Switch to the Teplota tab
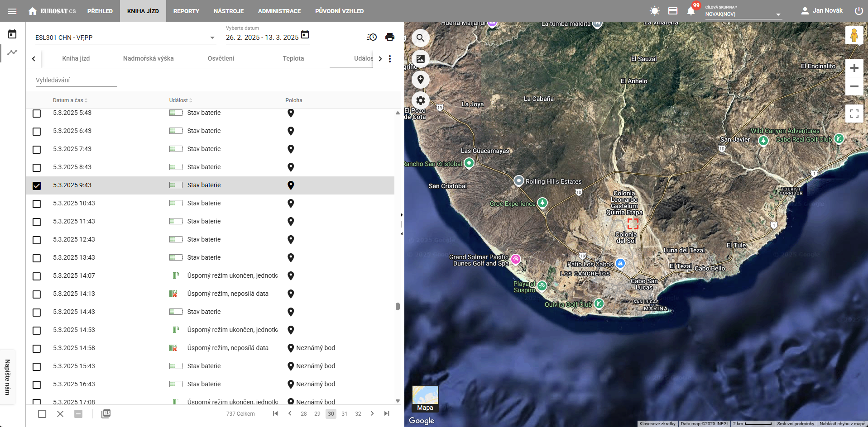The height and width of the screenshot is (427, 868). (293, 58)
